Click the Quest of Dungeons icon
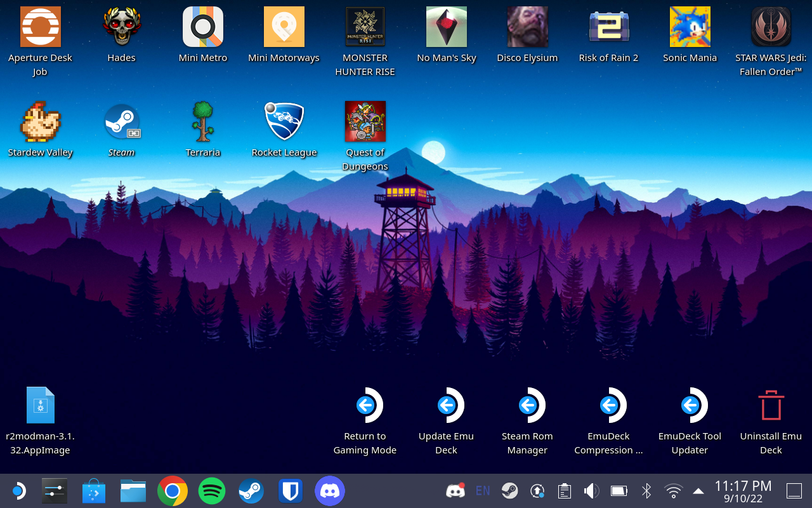This screenshot has width=812, height=508. [365, 121]
